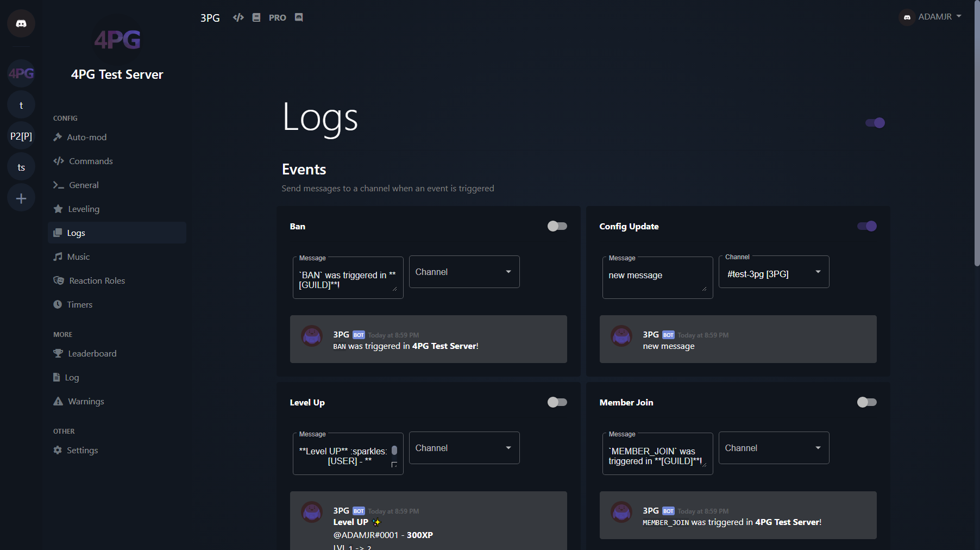
Task: Open the source code link in the top bar
Action: point(238,17)
